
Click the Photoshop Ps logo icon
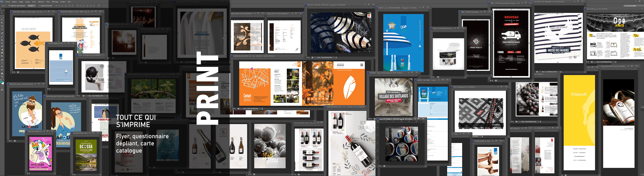[2, 2]
